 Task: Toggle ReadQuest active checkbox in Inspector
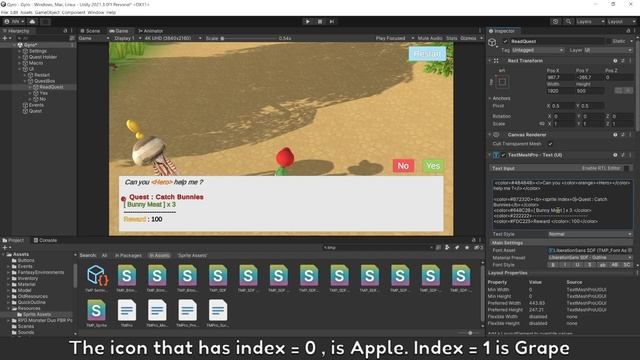tap(506, 41)
